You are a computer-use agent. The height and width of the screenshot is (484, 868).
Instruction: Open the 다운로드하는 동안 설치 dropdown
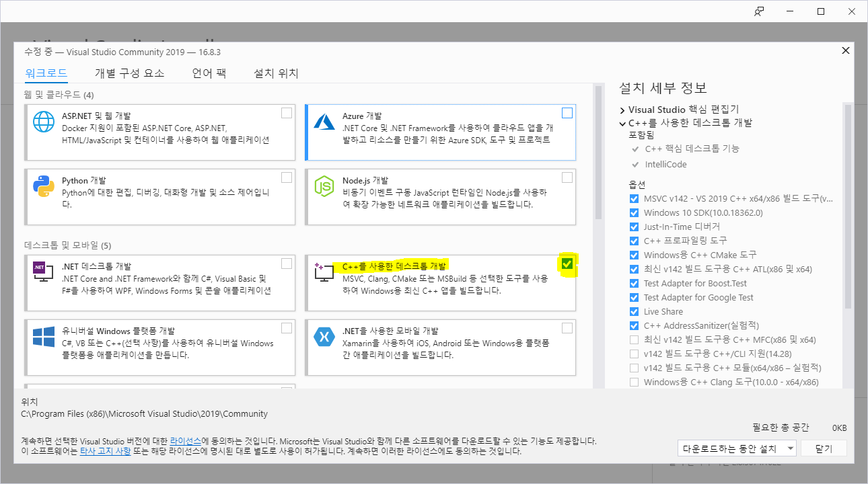[737, 448]
